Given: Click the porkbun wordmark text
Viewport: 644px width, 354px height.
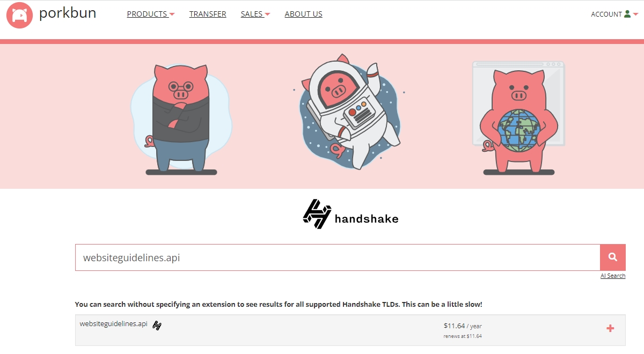Looking at the screenshot, I should 68,13.
